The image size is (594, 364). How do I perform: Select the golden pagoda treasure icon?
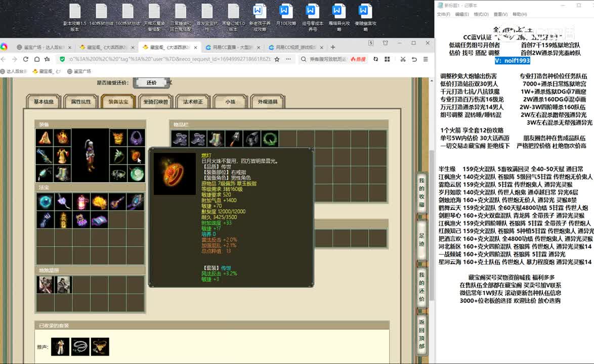pyautogui.click(x=63, y=220)
